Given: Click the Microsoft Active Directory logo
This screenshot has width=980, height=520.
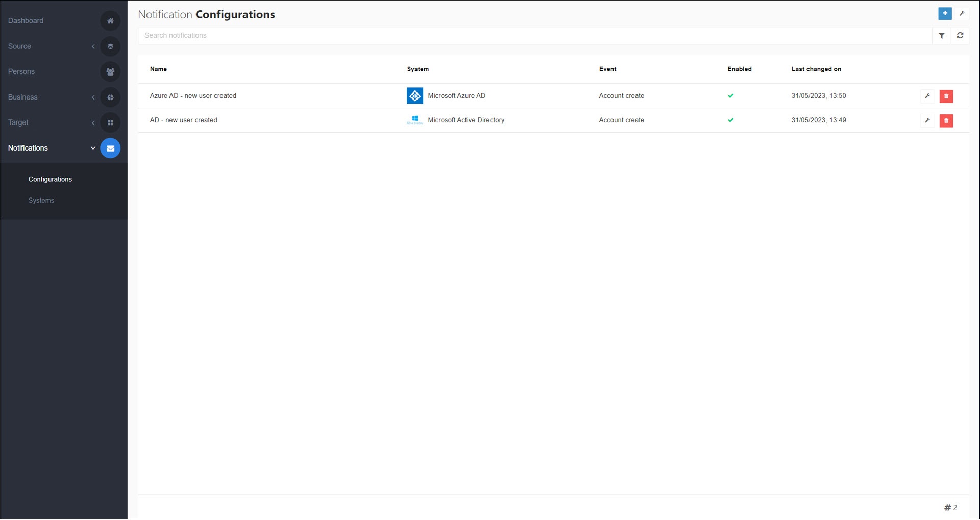Looking at the screenshot, I should click(415, 120).
